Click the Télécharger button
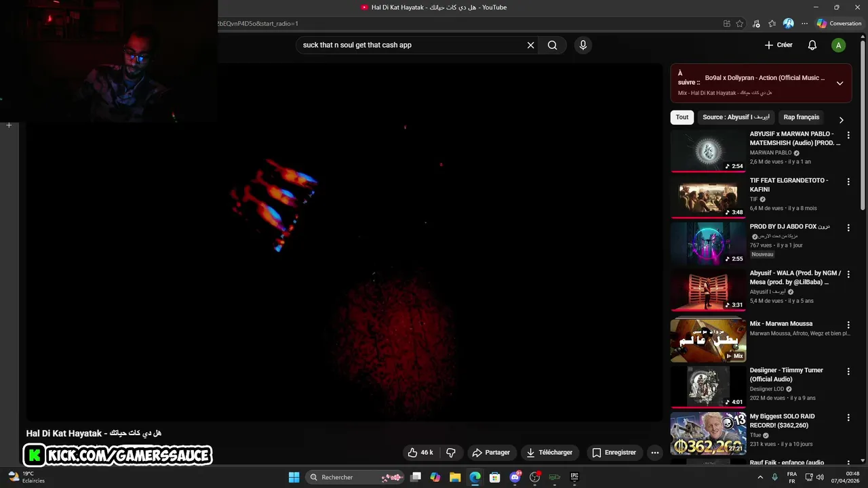Image resolution: width=868 pixels, height=488 pixels. pos(549,453)
